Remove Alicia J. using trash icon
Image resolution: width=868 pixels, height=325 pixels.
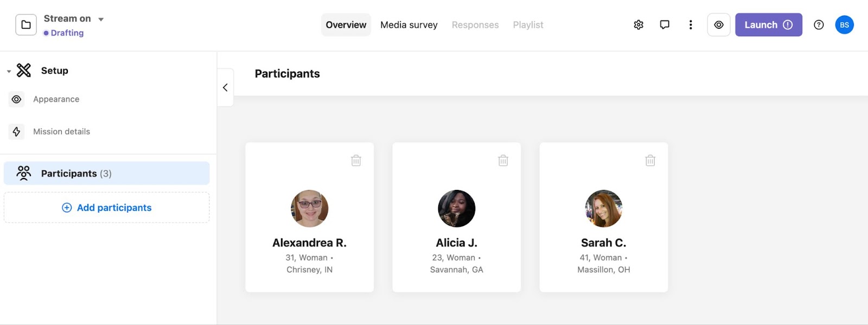pyautogui.click(x=503, y=161)
